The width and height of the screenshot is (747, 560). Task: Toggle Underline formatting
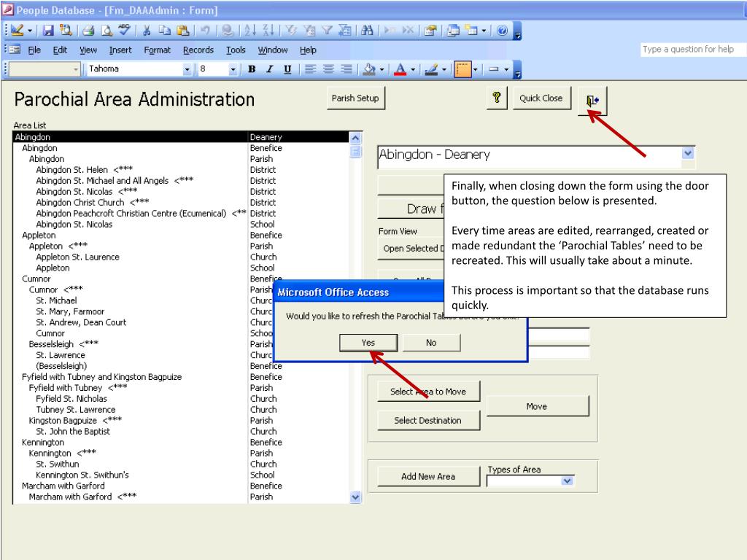point(287,69)
